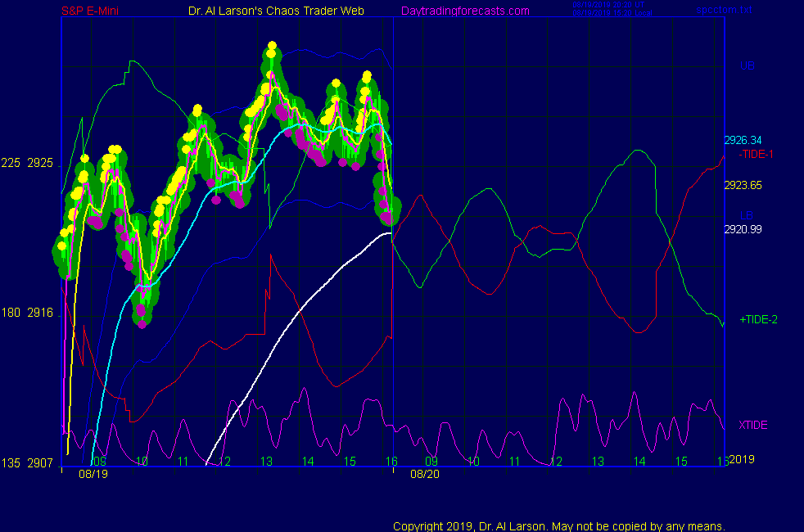
Task: Click the 11 hour label of 08/19 session
Action: pos(183,462)
